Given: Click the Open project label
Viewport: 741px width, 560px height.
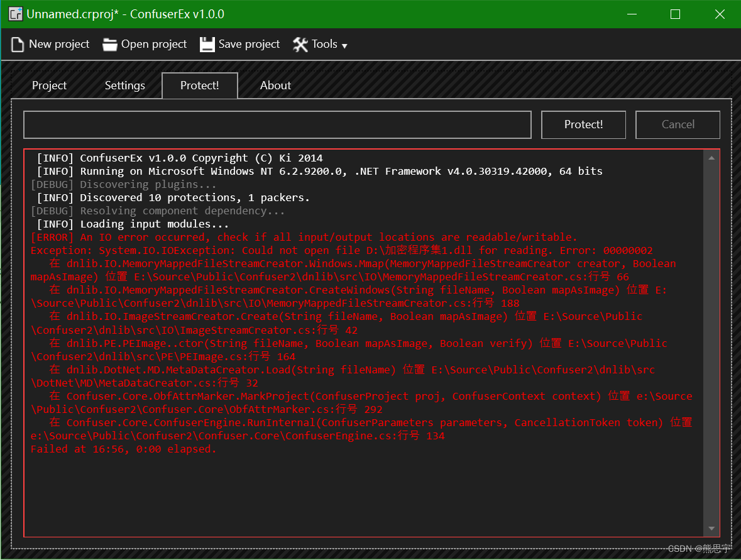Looking at the screenshot, I should pyautogui.click(x=154, y=44).
